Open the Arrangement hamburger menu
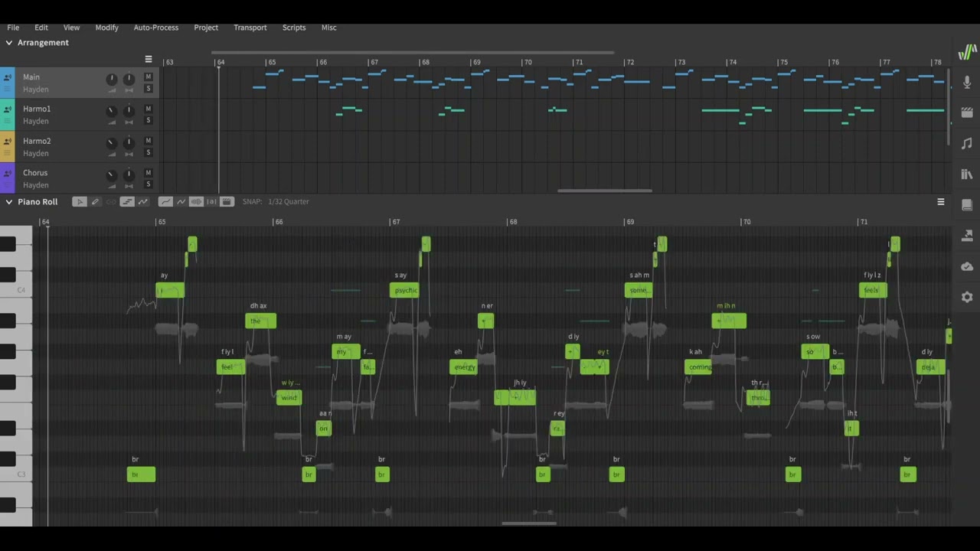Image resolution: width=980 pixels, height=551 pixels. [x=149, y=59]
